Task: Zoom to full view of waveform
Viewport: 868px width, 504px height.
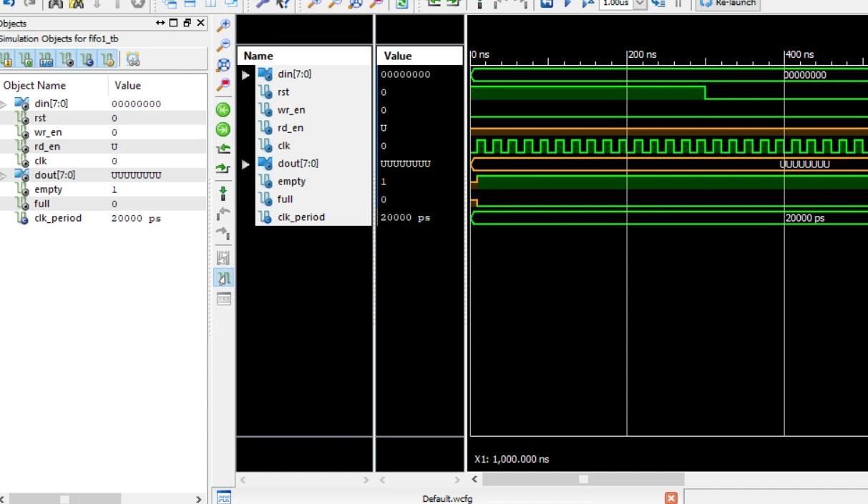Action: 223,65
